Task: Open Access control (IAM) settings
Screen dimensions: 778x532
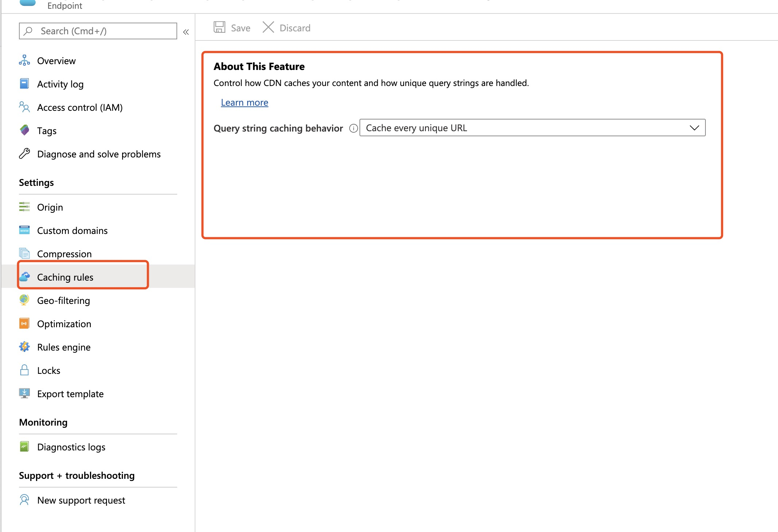Action: pyautogui.click(x=79, y=107)
